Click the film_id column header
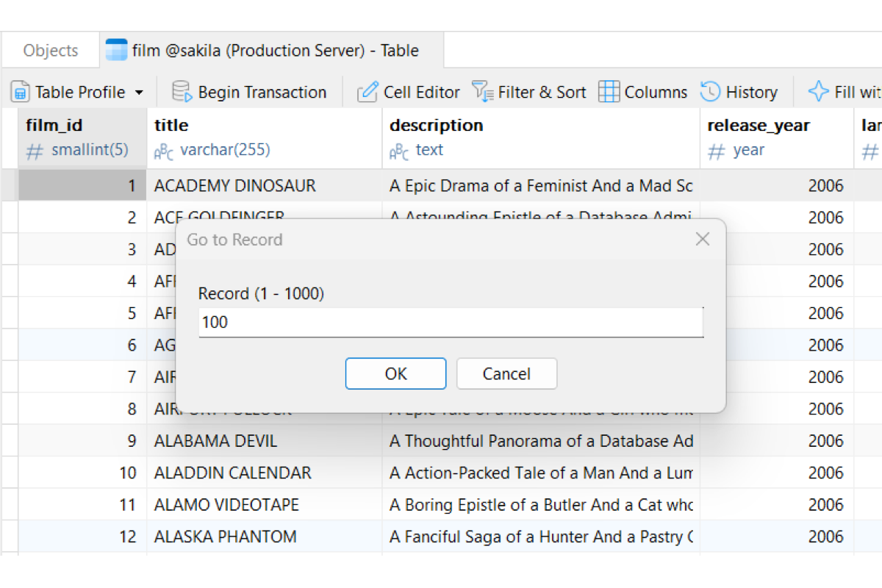The image size is (882, 588). [82, 137]
